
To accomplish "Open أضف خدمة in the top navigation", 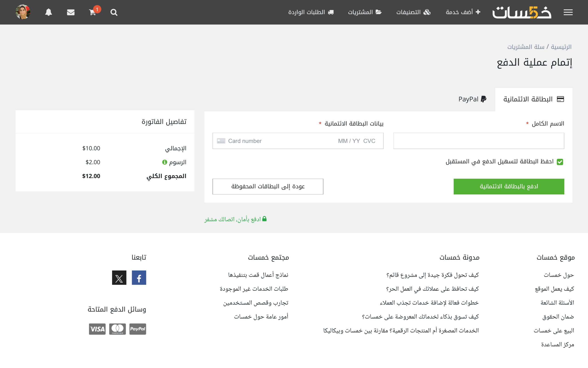I will 463,12.
